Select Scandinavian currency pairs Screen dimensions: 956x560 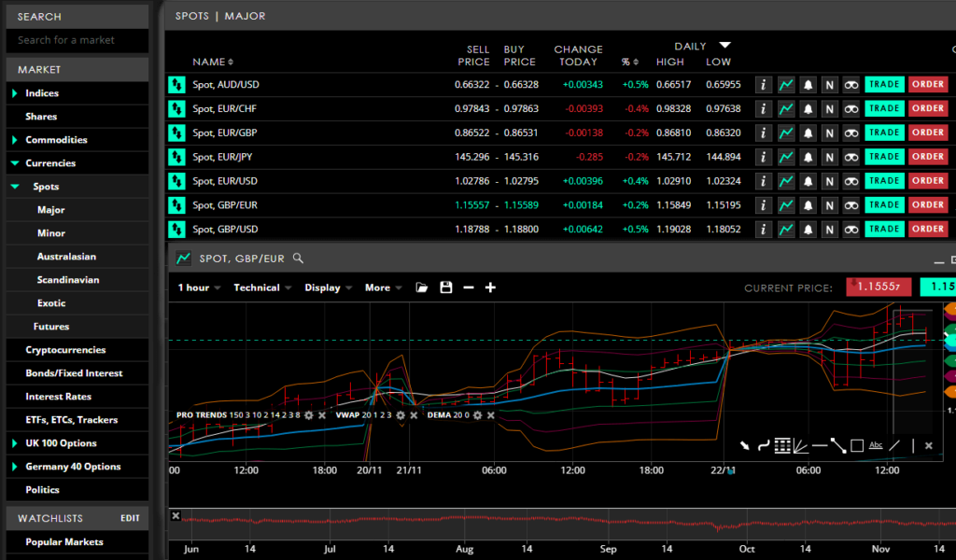point(67,280)
